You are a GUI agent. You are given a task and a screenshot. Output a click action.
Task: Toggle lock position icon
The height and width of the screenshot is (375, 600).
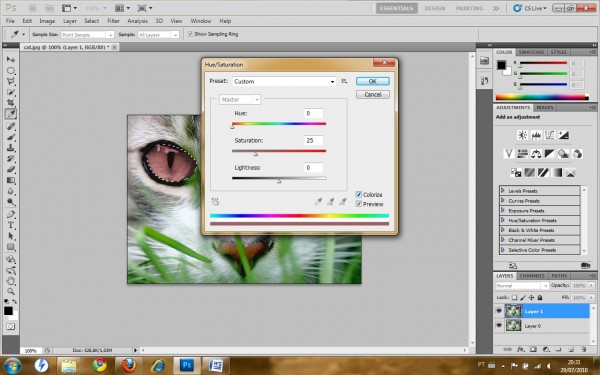click(x=531, y=297)
